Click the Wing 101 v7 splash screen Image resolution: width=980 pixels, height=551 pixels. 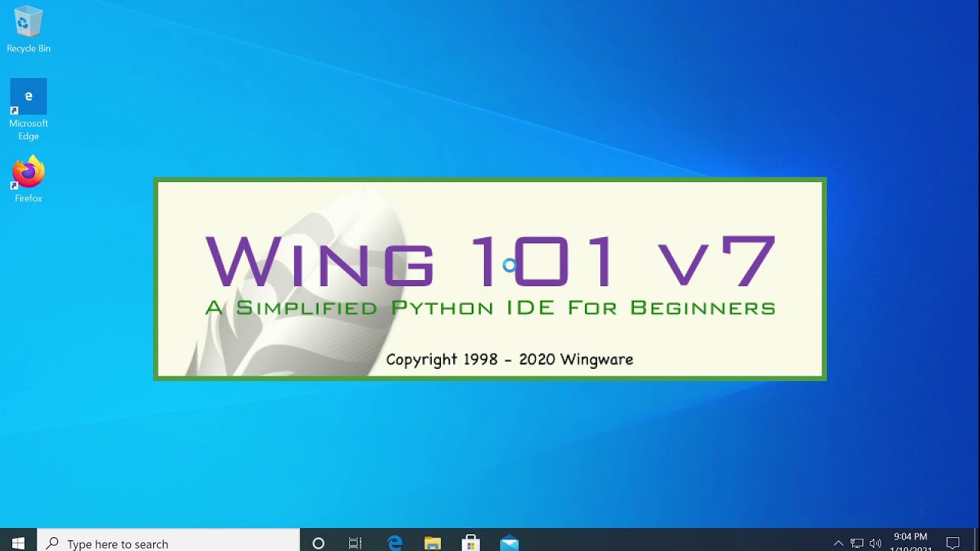tap(490, 279)
